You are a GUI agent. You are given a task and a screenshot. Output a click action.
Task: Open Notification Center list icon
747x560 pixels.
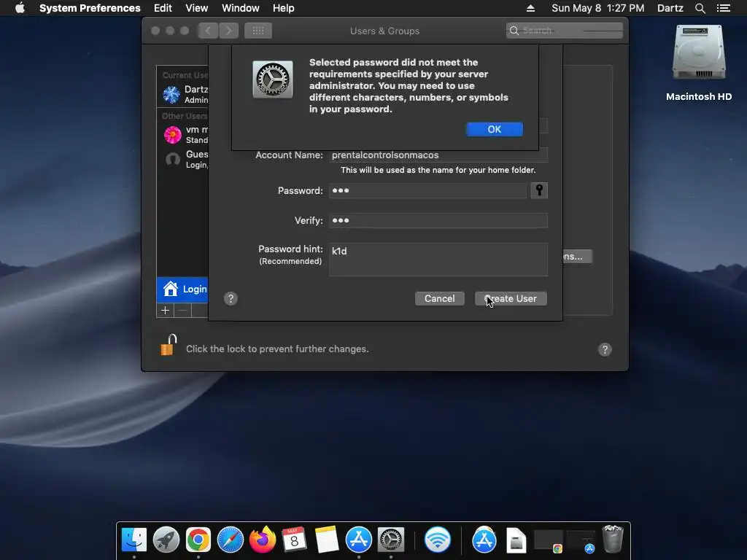pos(724,8)
